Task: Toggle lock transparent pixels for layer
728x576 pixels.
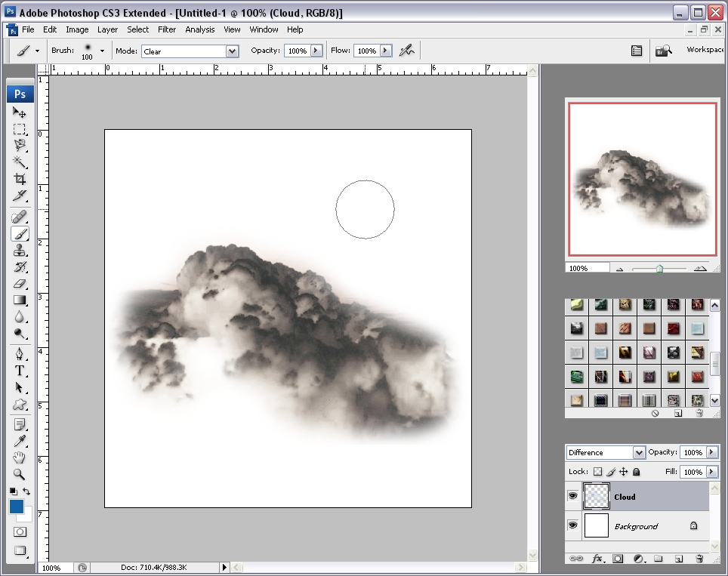Action: pyautogui.click(x=597, y=472)
